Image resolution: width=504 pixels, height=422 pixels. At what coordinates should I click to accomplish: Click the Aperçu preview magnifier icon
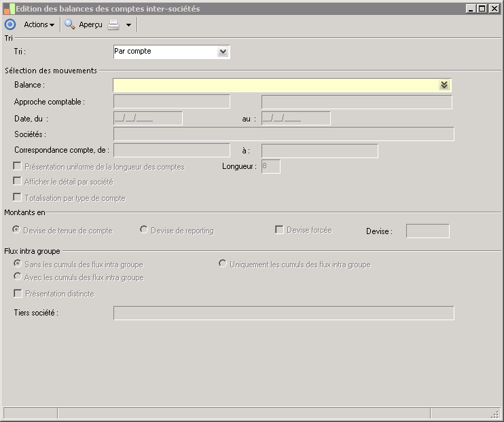(x=70, y=24)
